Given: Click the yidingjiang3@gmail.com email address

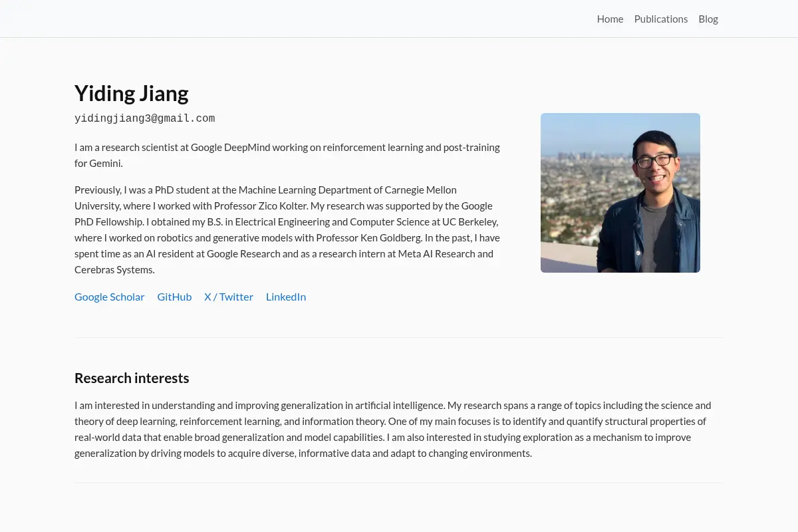Looking at the screenshot, I should tap(144, 118).
